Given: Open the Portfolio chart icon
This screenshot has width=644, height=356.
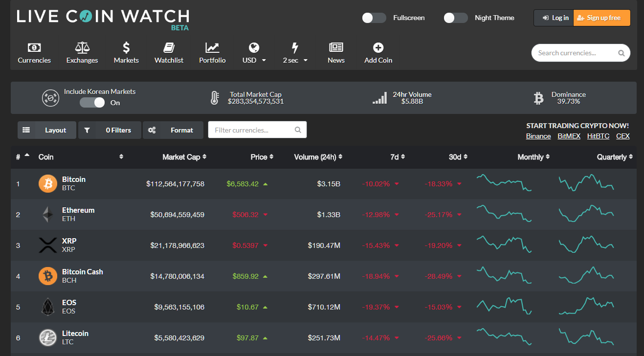Looking at the screenshot, I should (x=212, y=47).
